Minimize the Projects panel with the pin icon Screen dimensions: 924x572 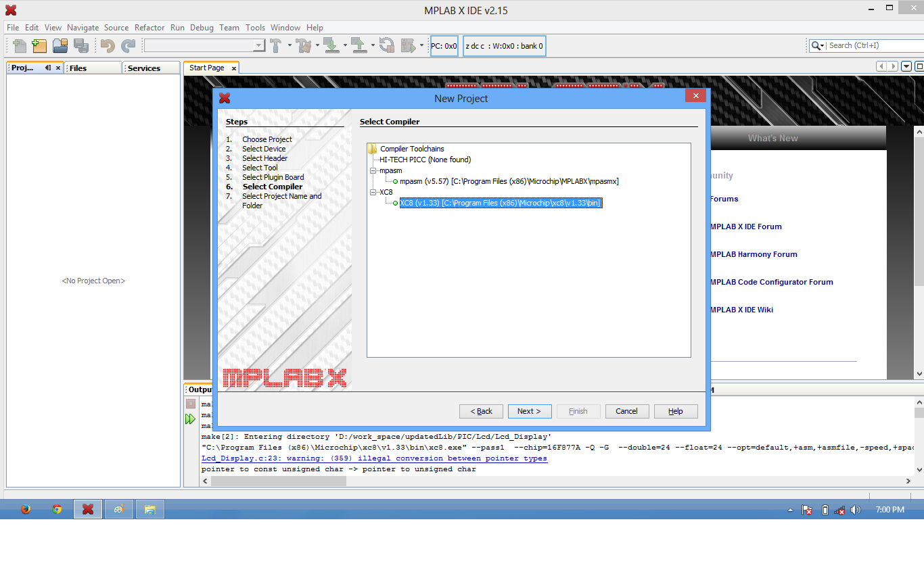[48, 68]
